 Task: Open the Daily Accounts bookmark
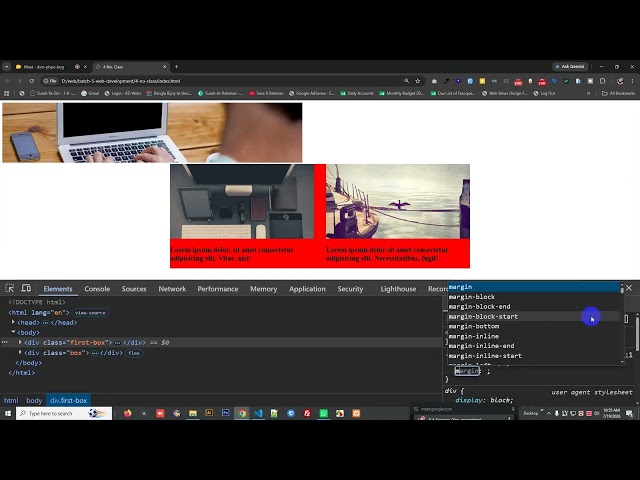(357, 93)
